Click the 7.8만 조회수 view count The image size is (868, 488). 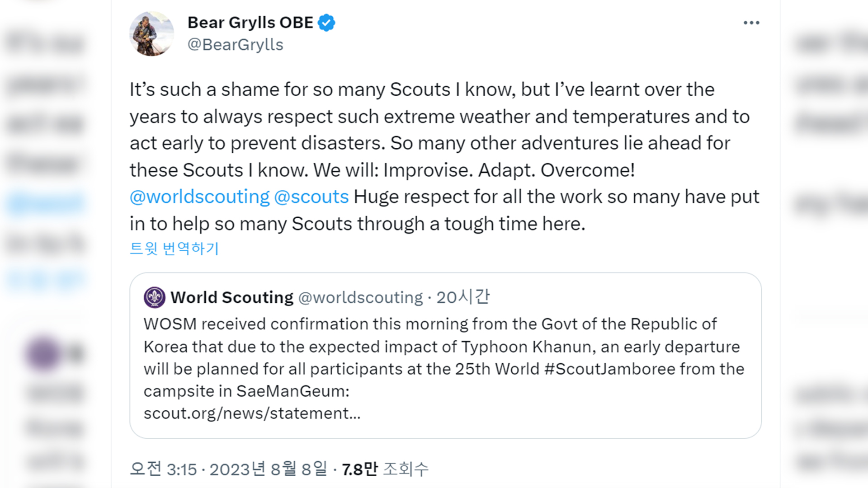coord(385,469)
